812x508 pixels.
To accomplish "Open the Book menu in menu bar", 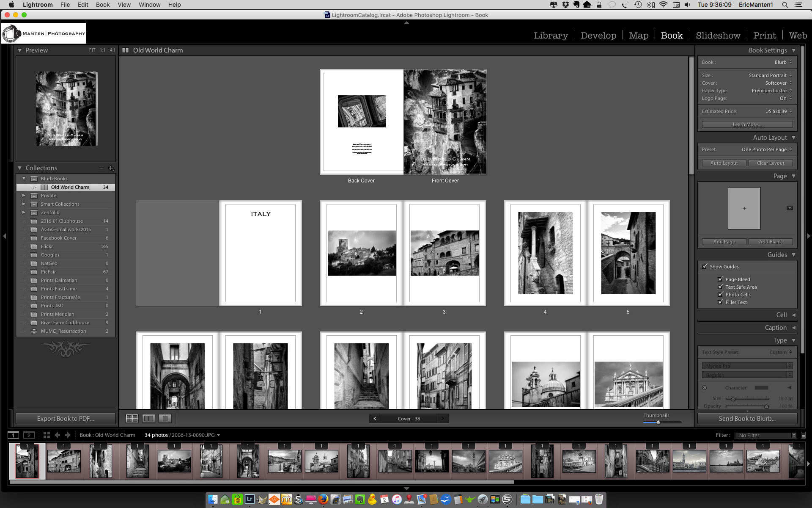I will [x=102, y=5].
